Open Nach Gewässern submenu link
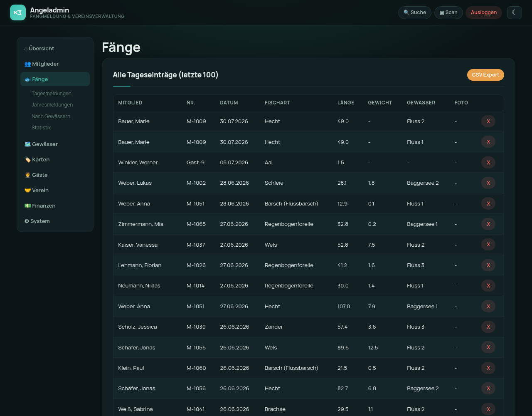 pyautogui.click(x=51, y=116)
